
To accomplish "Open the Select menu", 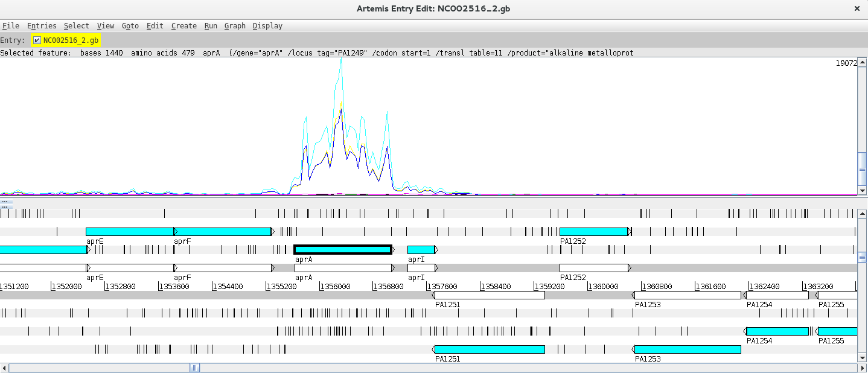I will pyautogui.click(x=76, y=26).
